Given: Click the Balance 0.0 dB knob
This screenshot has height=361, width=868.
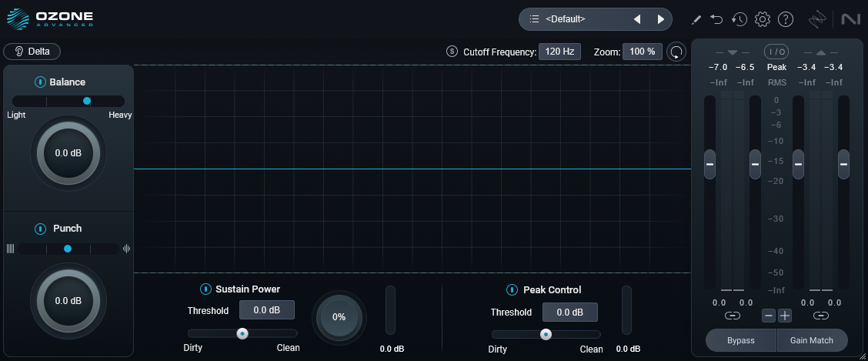Looking at the screenshot, I should tap(68, 153).
